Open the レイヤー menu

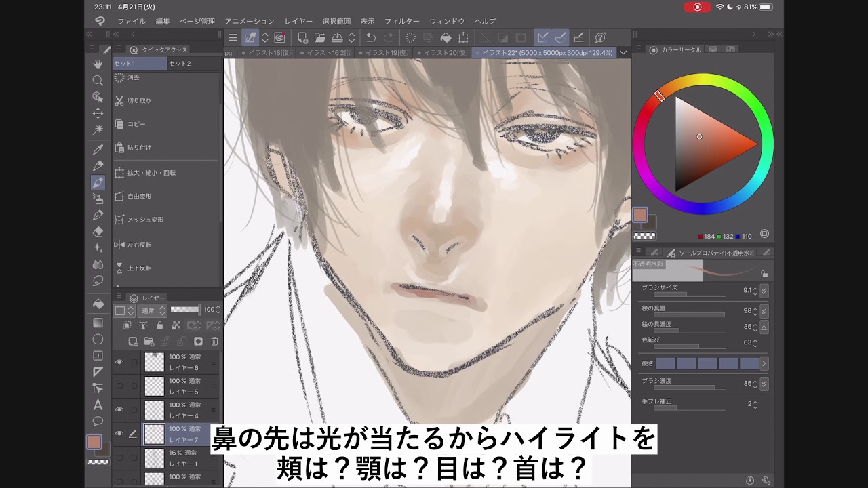299,22
